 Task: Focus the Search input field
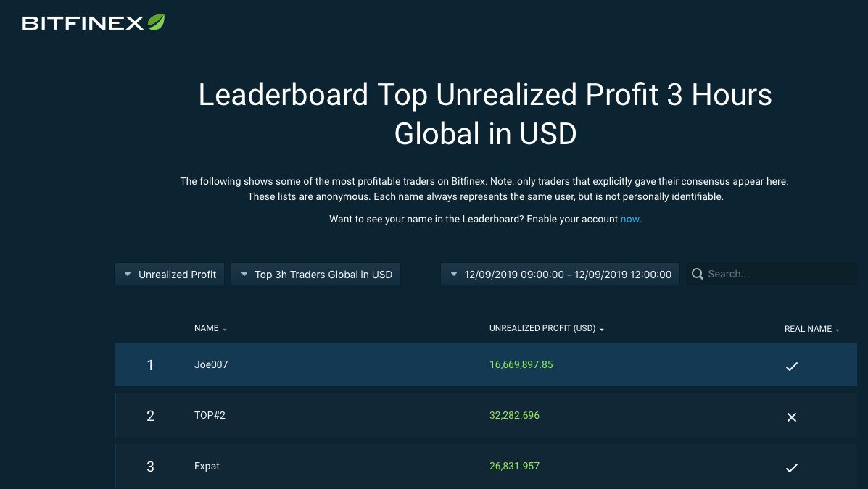tap(772, 274)
